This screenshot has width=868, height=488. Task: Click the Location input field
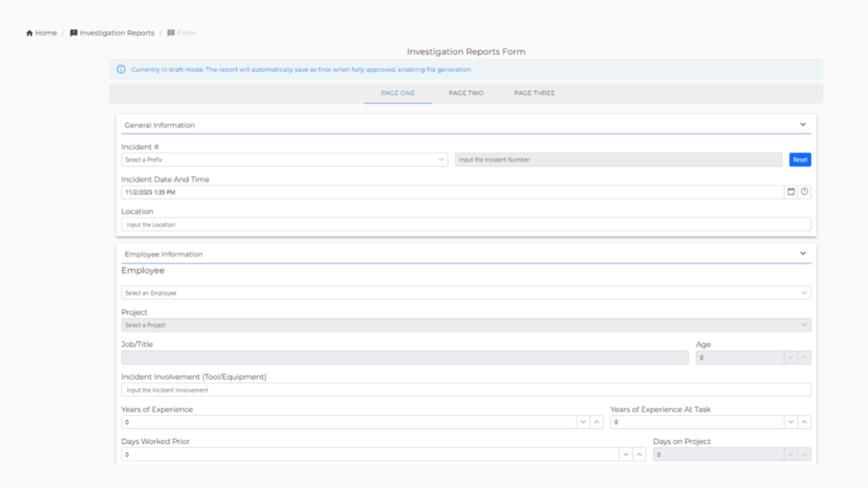466,224
